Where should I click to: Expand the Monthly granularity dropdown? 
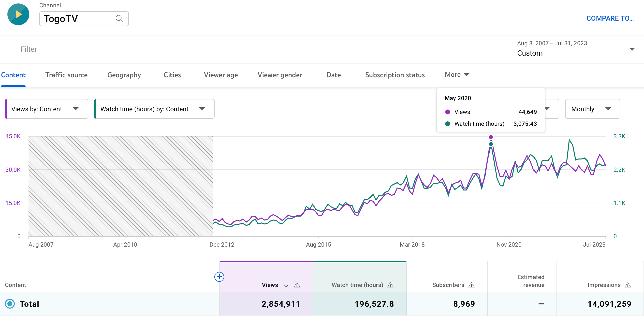pyautogui.click(x=592, y=109)
